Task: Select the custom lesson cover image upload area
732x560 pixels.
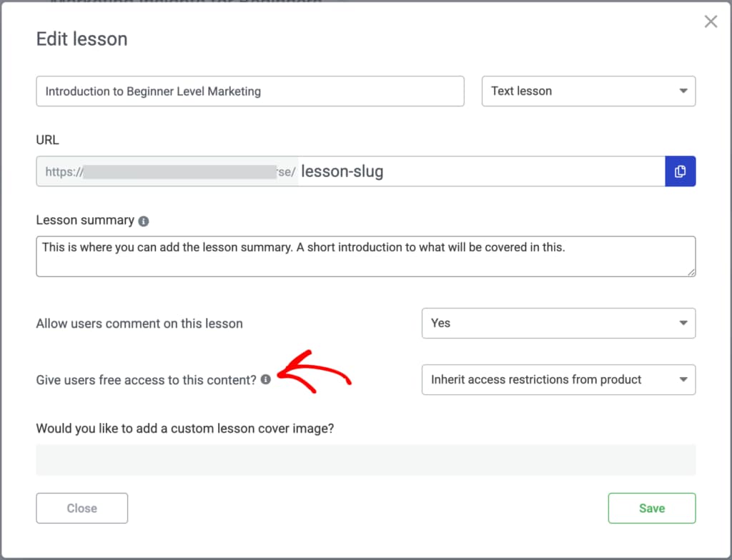Action: (x=366, y=459)
